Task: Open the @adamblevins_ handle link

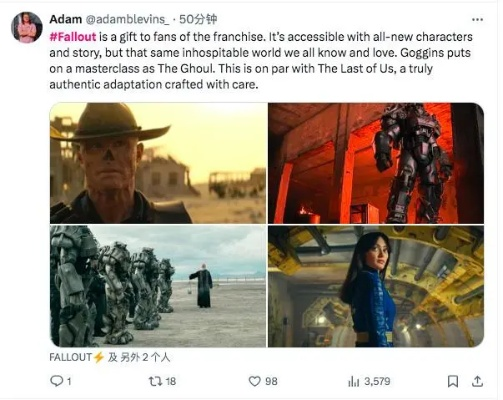Action: pos(127,19)
